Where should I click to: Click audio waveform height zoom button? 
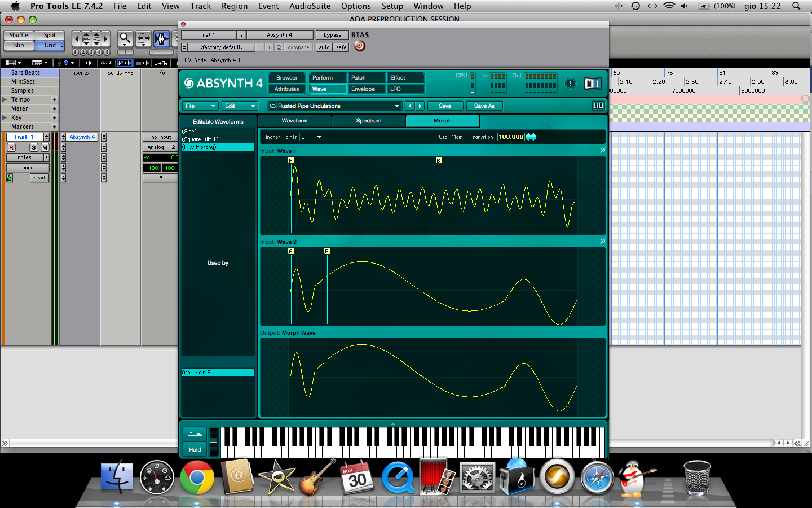click(x=86, y=40)
